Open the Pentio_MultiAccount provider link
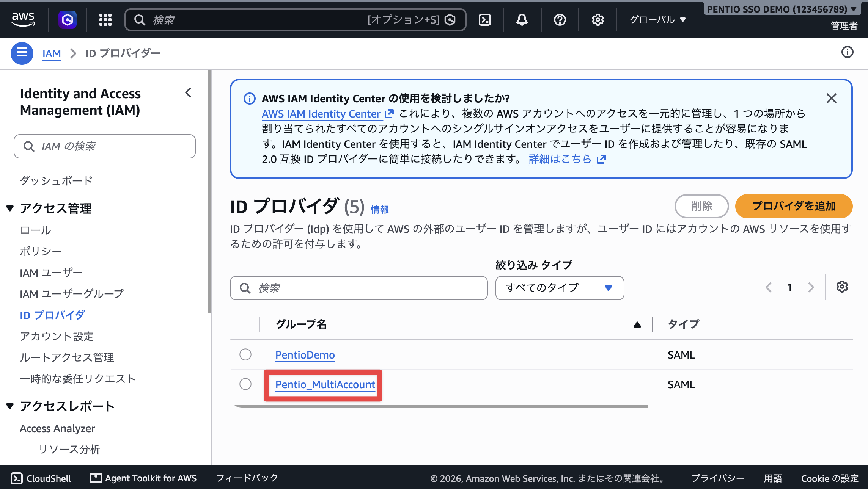 (x=325, y=384)
